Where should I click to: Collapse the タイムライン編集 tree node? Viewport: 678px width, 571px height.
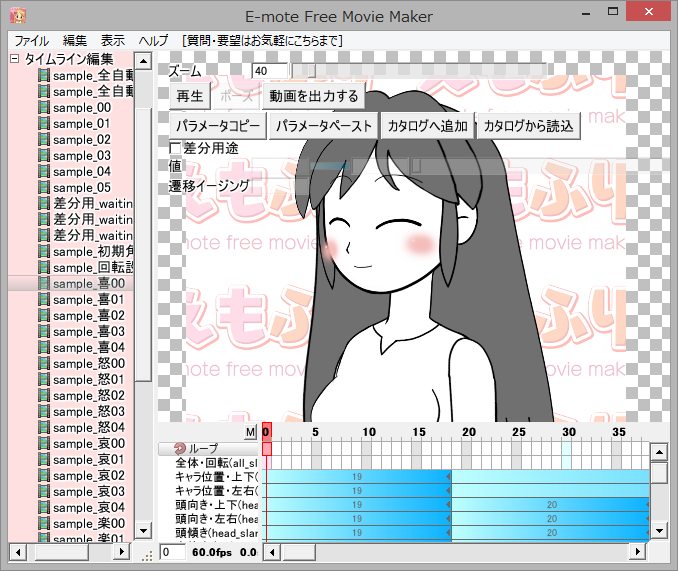[15, 59]
